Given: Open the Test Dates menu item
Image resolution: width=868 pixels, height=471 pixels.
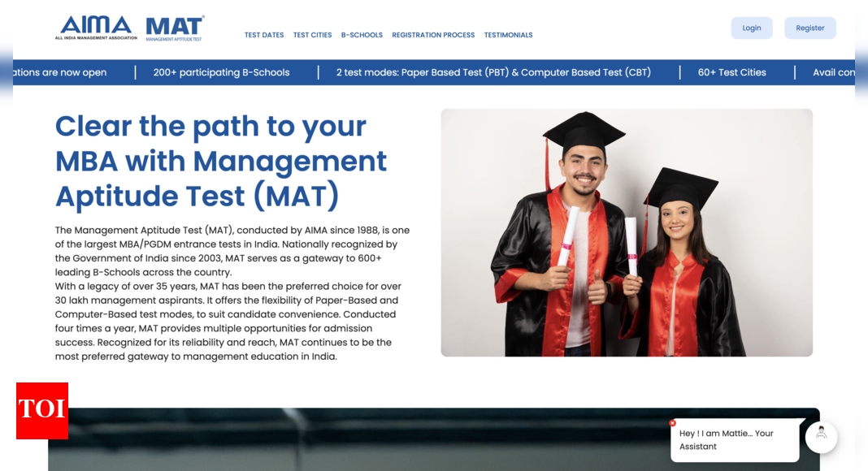Looking at the screenshot, I should tap(264, 35).
